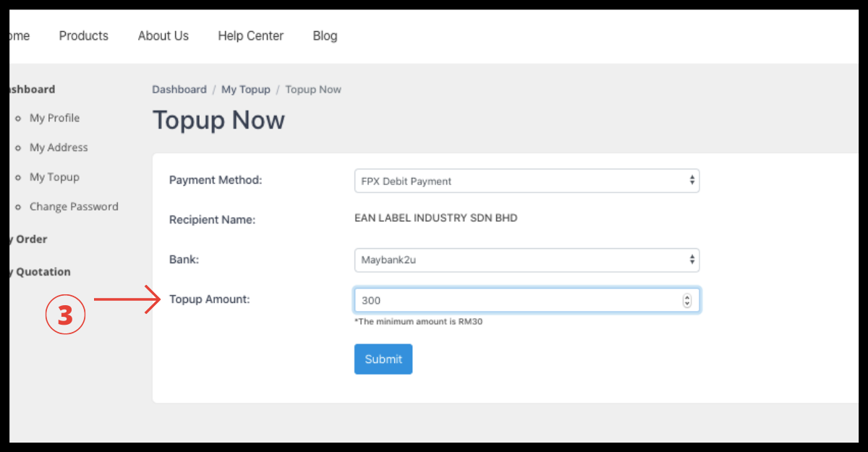Visit the Blog from the top navigation
The image size is (868, 452).
click(x=325, y=36)
